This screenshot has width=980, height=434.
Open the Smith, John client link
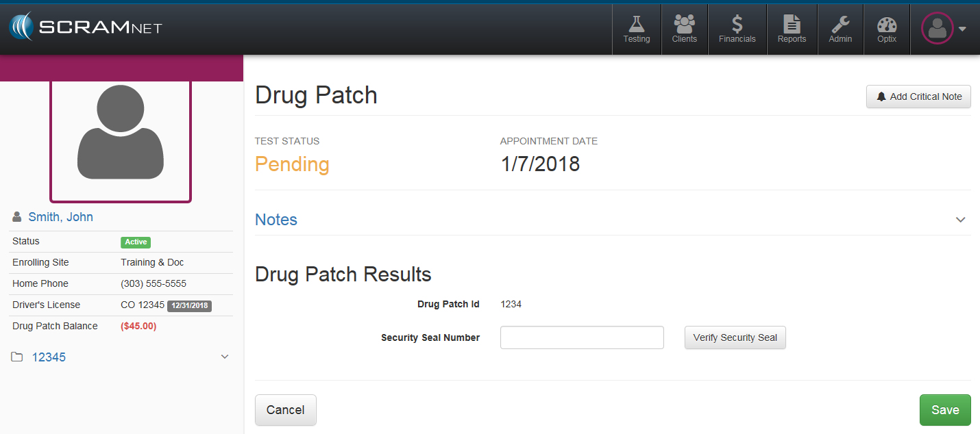(60, 217)
